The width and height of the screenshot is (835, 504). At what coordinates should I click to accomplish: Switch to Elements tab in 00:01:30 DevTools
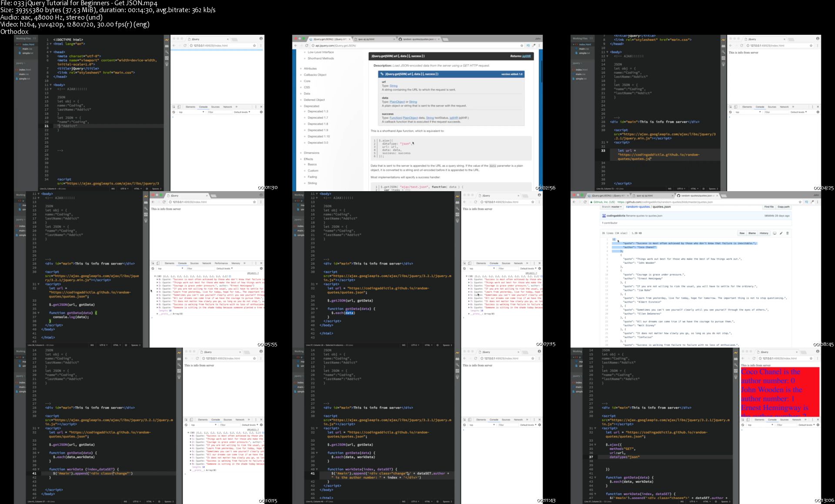click(x=190, y=106)
